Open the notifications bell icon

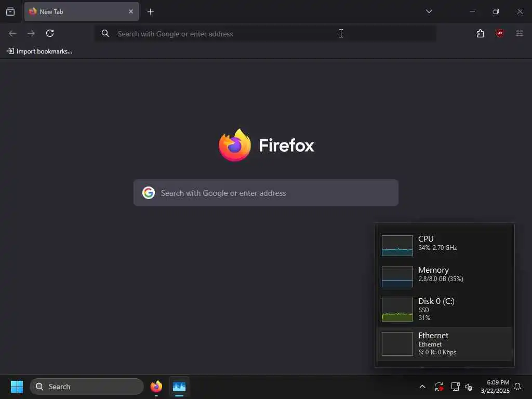coord(517,387)
